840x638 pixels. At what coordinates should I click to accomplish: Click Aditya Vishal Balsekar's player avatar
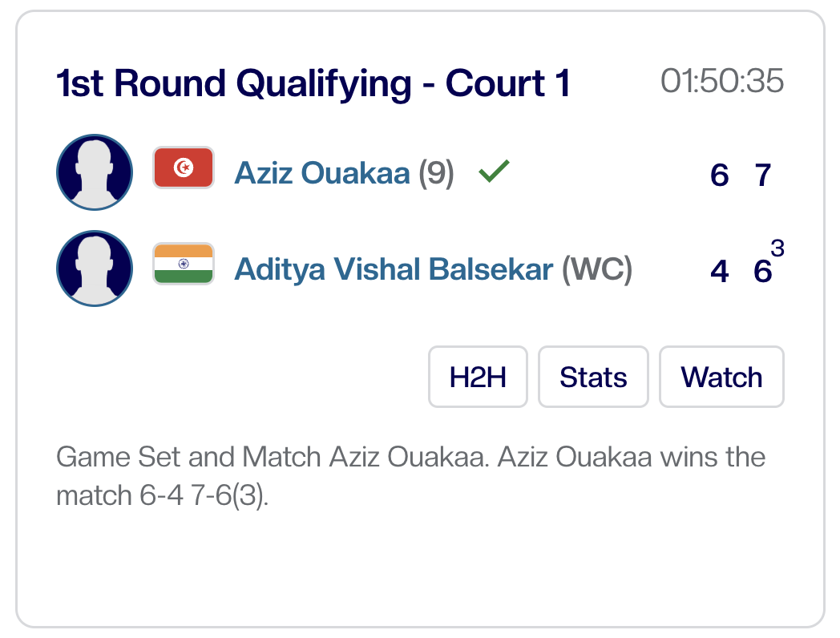pos(95,269)
